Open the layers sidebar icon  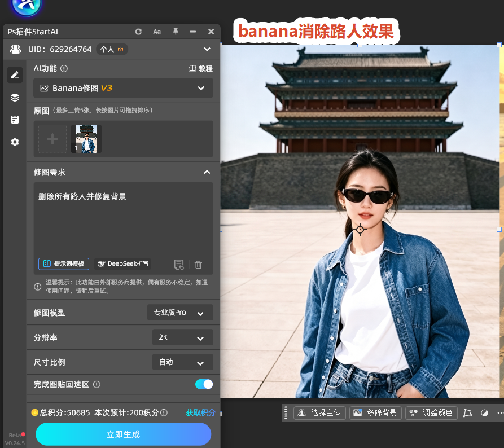coord(15,98)
